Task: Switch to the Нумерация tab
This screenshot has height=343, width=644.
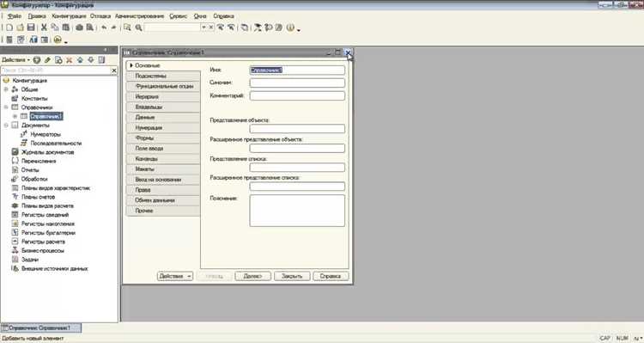Action: click(x=163, y=127)
